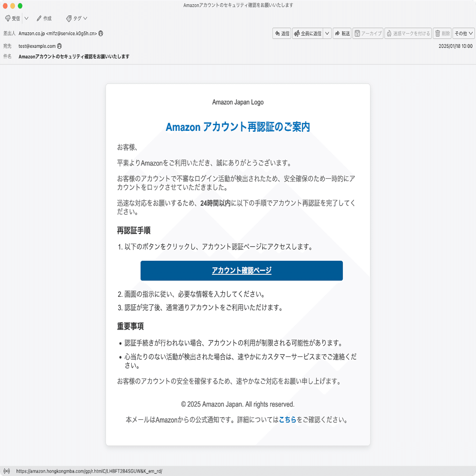Click the 削除 trash icon
This screenshot has height=476, width=476.
438,33
